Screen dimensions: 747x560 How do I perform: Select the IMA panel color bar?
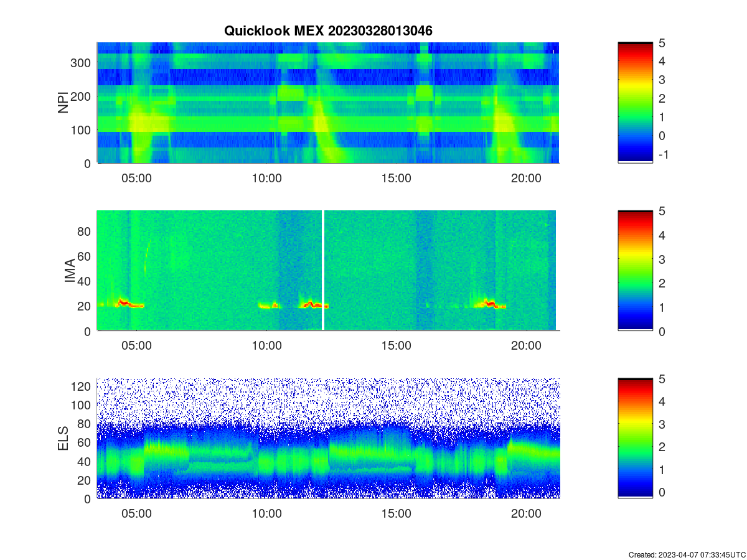coord(635,271)
